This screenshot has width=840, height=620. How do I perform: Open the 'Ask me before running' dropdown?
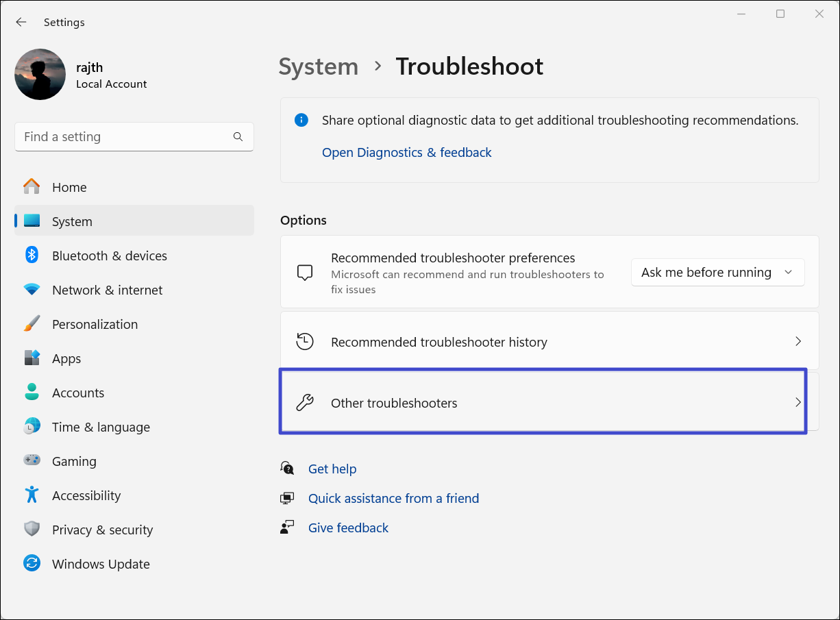[717, 273]
